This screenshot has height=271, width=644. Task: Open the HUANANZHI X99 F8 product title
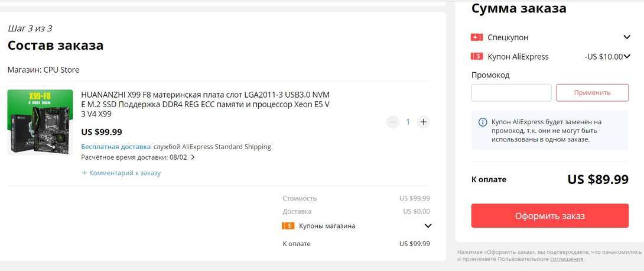[206, 104]
